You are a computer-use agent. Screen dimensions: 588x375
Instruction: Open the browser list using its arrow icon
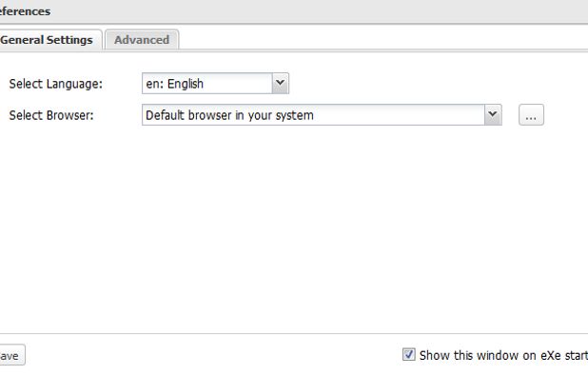point(493,115)
